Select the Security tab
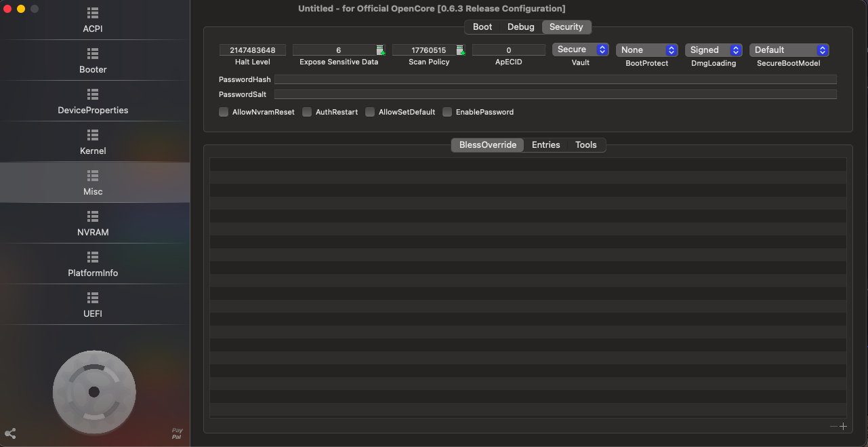Viewport: 868px width, 447px height. (x=566, y=26)
